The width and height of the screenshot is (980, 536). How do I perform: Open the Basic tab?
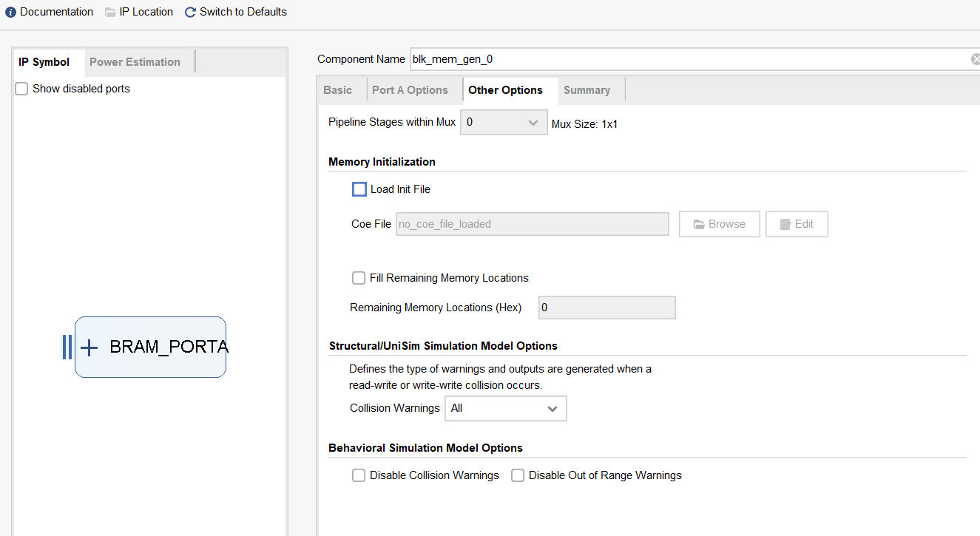pyautogui.click(x=338, y=90)
